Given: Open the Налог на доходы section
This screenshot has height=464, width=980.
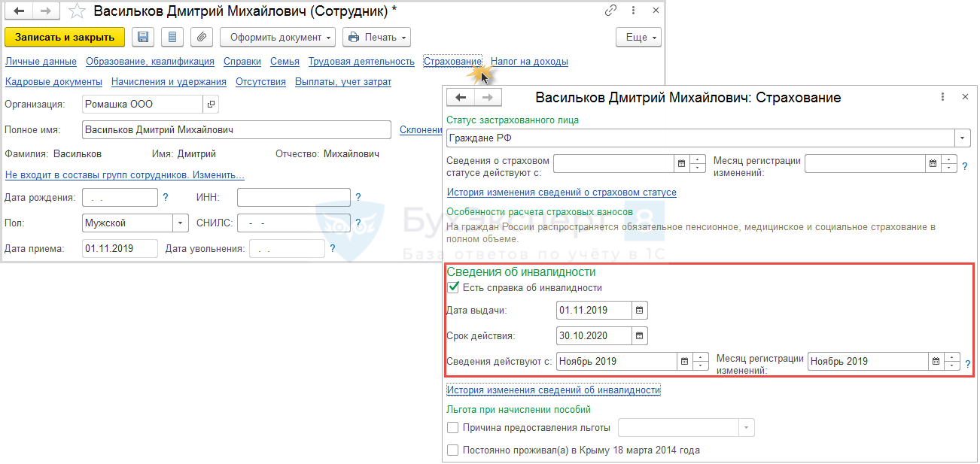Looking at the screenshot, I should (x=529, y=62).
